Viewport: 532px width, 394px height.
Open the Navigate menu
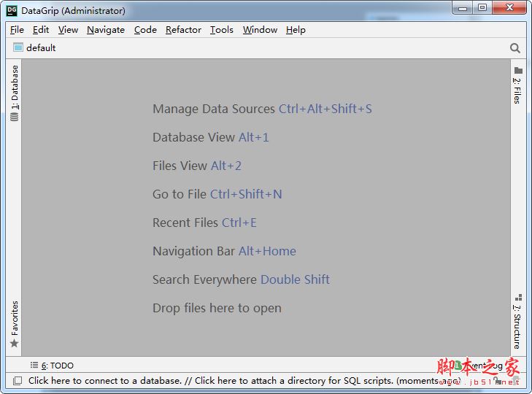[x=106, y=30]
